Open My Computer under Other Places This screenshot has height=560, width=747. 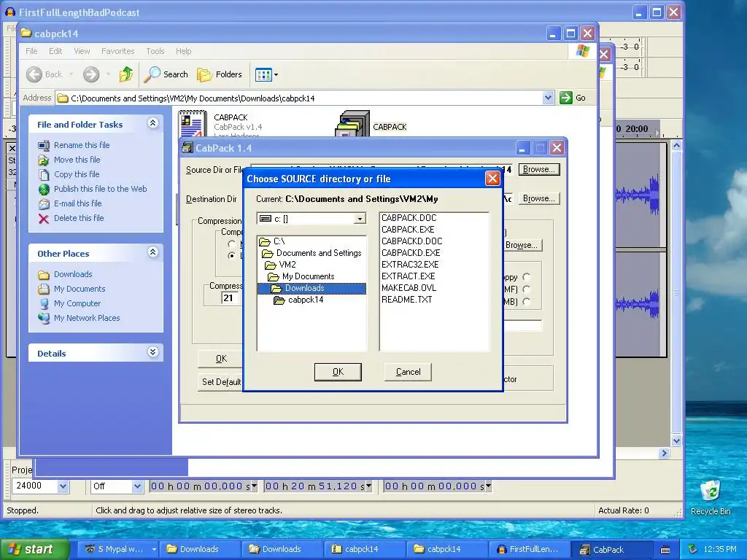[x=77, y=303]
